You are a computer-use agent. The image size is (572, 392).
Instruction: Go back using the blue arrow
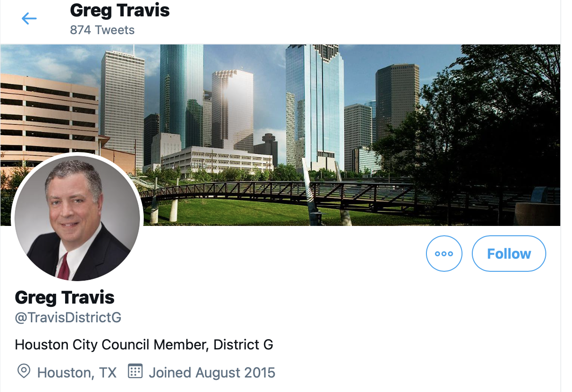point(29,19)
